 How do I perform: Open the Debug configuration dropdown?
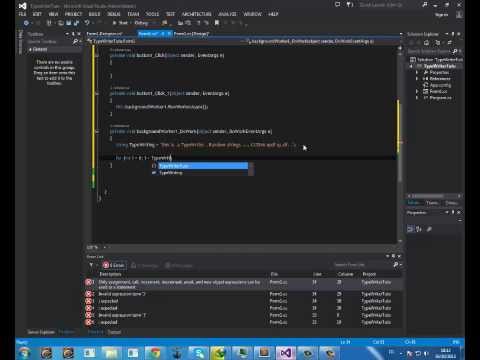[x=145, y=23]
